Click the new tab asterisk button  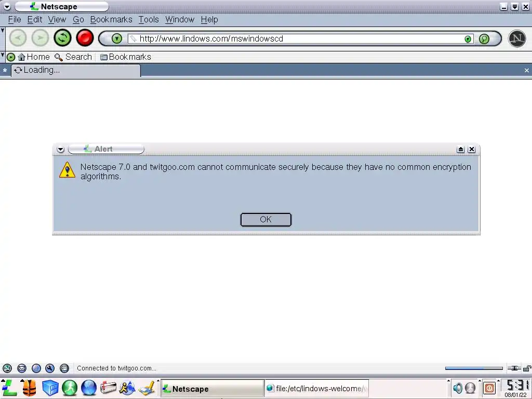(x=5, y=70)
